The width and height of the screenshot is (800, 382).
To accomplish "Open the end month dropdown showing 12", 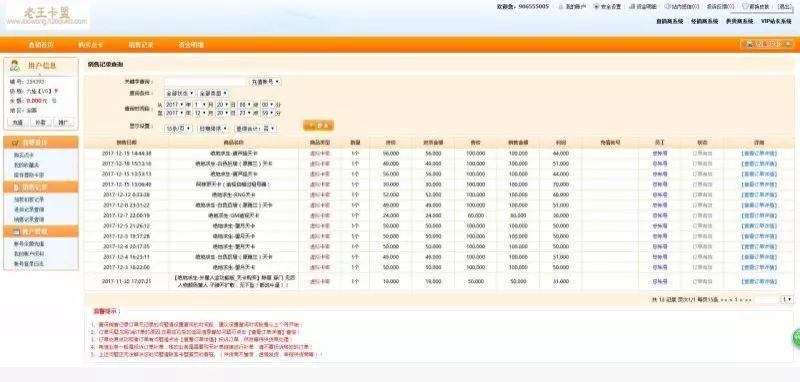I will (x=201, y=113).
